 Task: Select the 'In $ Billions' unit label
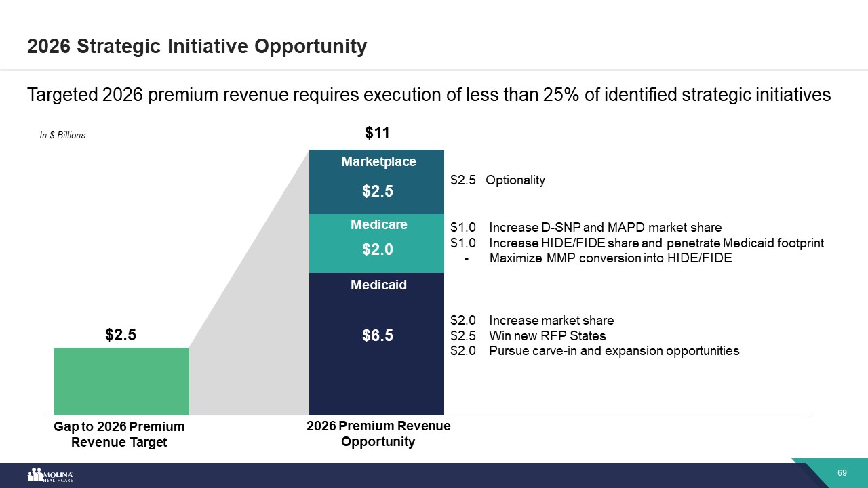click(62, 136)
